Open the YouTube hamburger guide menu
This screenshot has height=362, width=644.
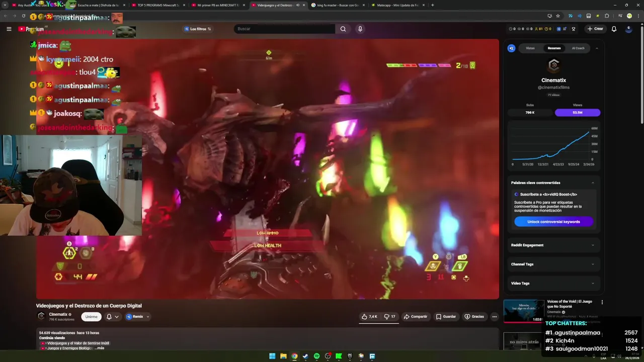pos(9,29)
